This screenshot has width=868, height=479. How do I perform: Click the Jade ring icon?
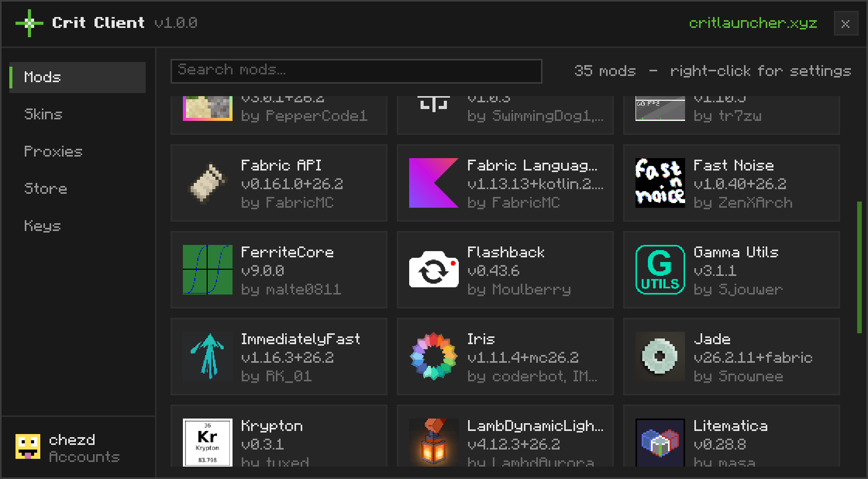pyautogui.click(x=660, y=357)
